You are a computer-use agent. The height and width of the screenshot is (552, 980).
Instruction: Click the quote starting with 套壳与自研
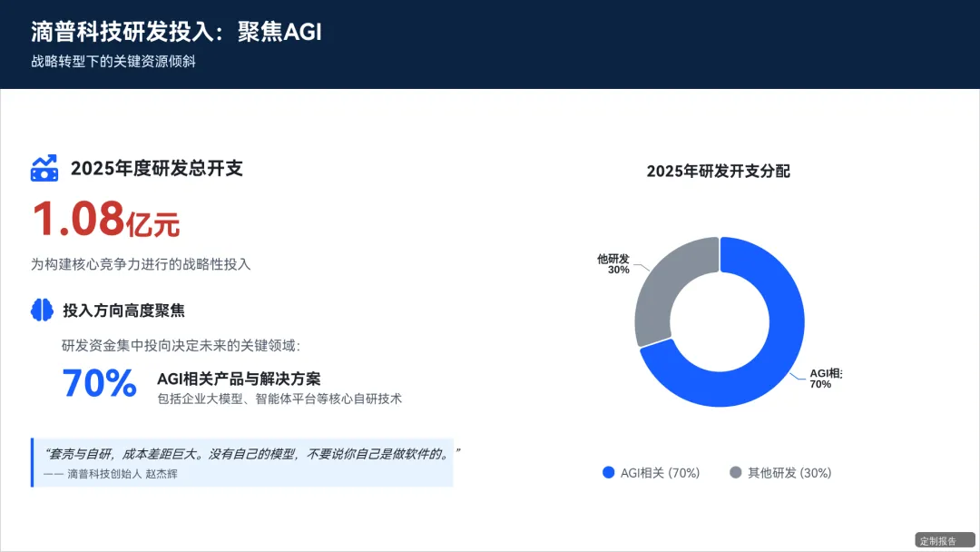[x=251, y=454]
